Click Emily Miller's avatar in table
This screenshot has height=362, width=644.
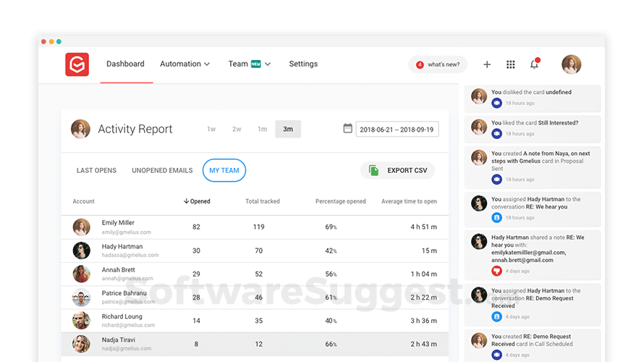click(81, 227)
